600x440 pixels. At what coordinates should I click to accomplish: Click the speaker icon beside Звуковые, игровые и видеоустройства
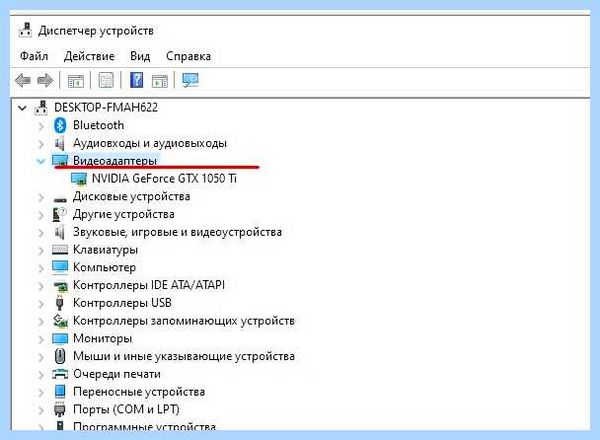(x=59, y=232)
